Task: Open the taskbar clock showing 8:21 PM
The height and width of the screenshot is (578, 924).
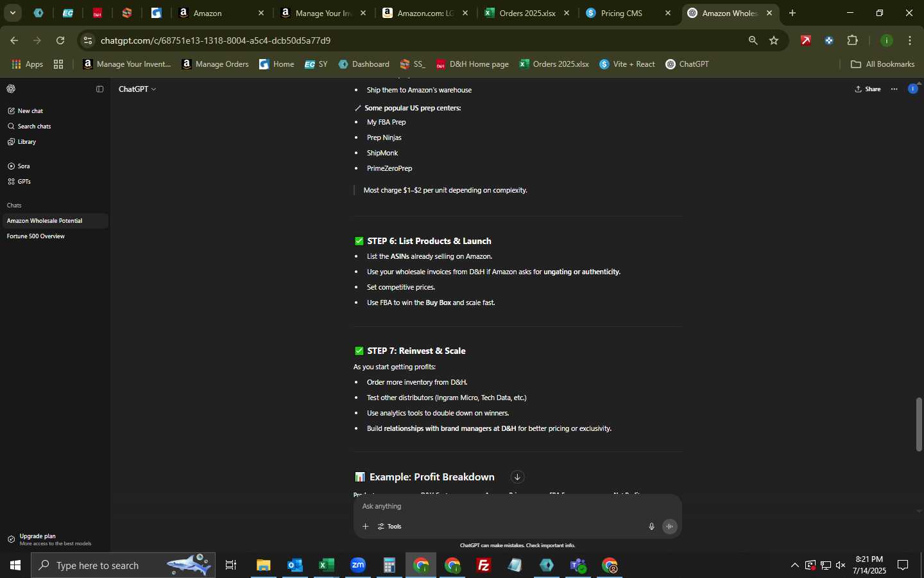Action: click(x=869, y=565)
